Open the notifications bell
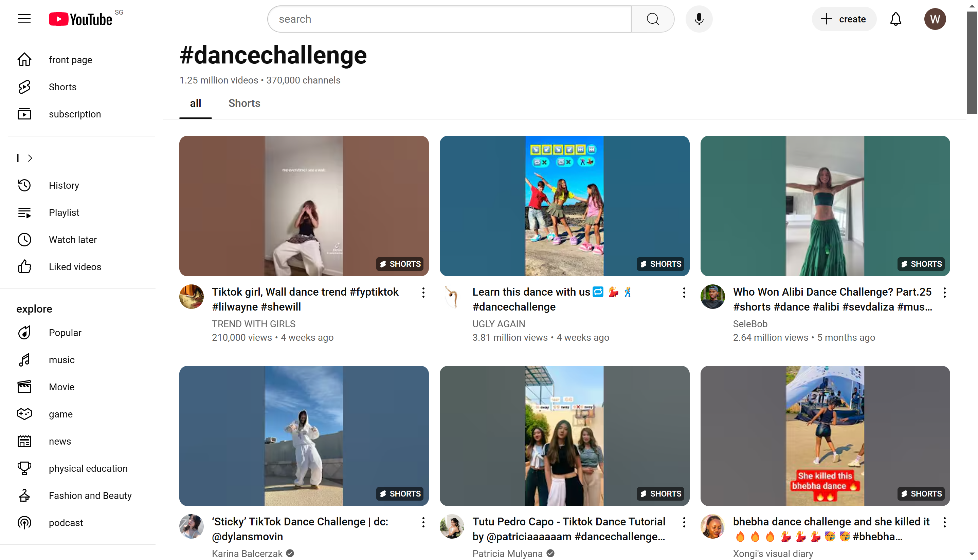 (x=895, y=19)
